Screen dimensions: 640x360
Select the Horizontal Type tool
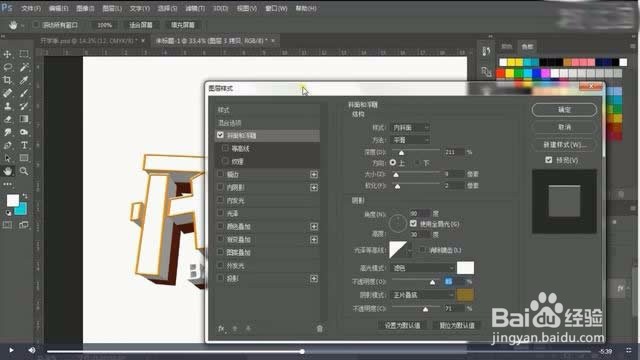[x=24, y=145]
